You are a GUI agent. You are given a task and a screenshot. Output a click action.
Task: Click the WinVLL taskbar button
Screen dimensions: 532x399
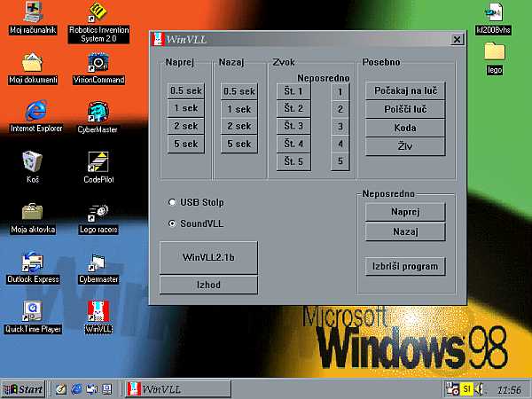point(177,389)
